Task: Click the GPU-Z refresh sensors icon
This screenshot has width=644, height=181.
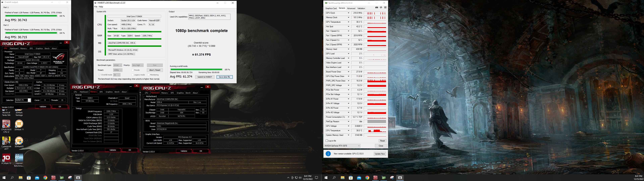Action: point(381,8)
